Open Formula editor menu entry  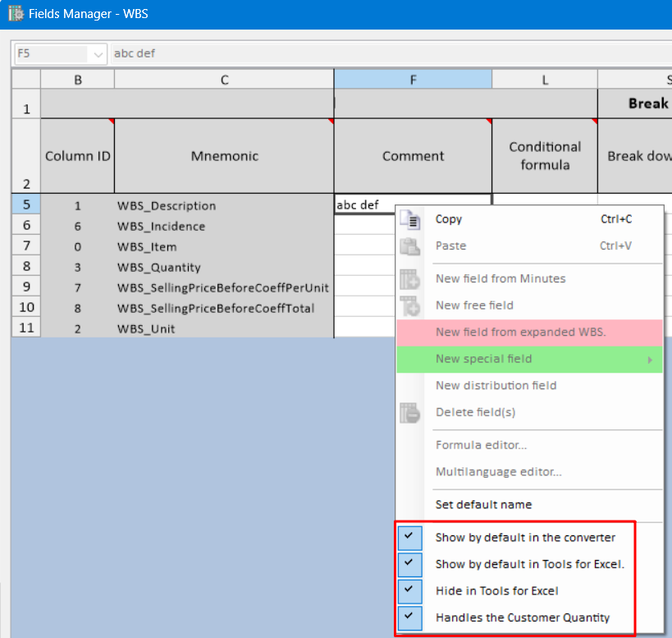coord(481,445)
